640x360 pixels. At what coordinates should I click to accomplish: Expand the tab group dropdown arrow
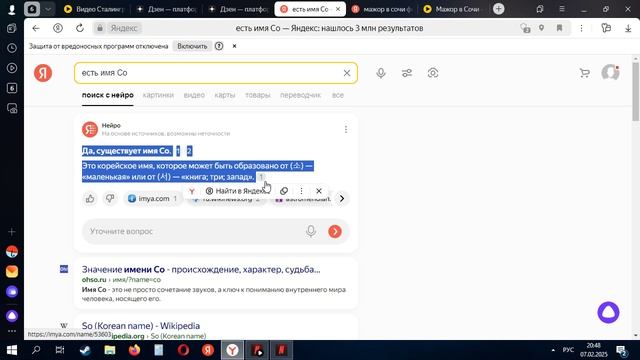point(48,9)
